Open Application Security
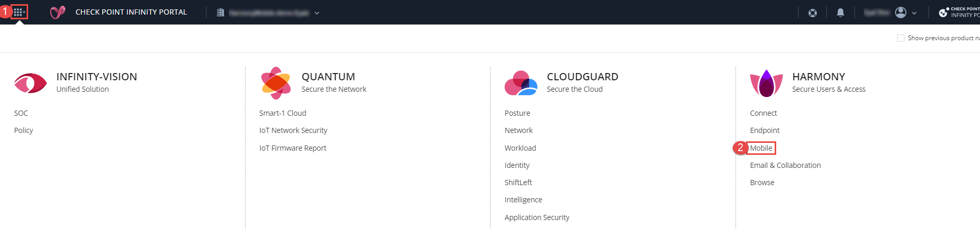Image resolution: width=980 pixels, height=243 pixels. coord(537,217)
